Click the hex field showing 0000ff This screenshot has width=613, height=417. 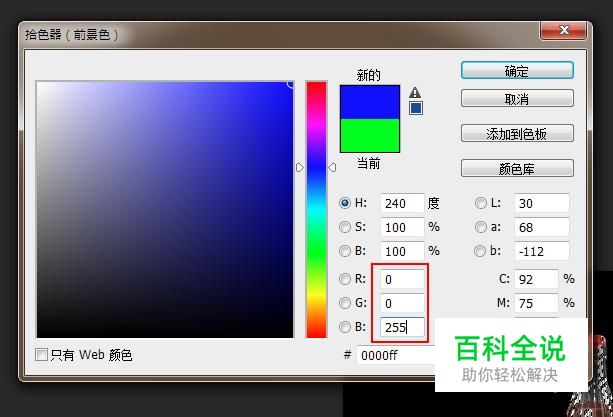click(396, 355)
